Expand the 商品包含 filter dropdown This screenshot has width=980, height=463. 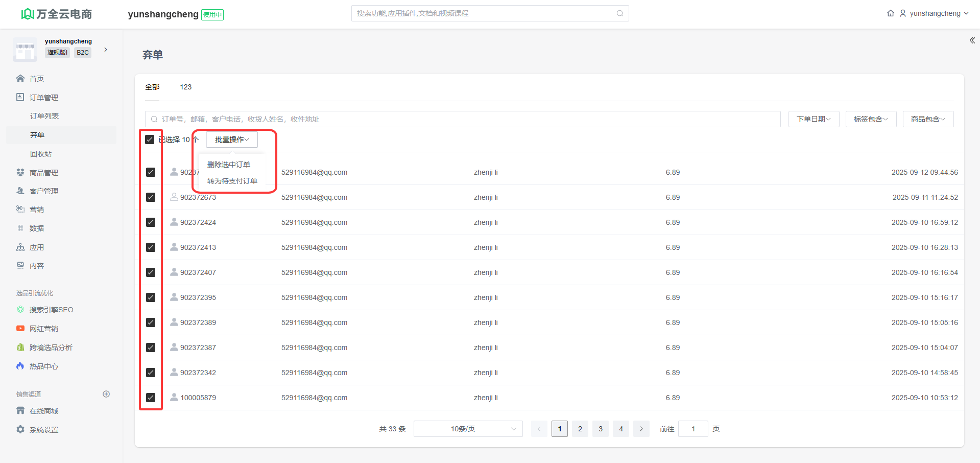click(x=928, y=119)
